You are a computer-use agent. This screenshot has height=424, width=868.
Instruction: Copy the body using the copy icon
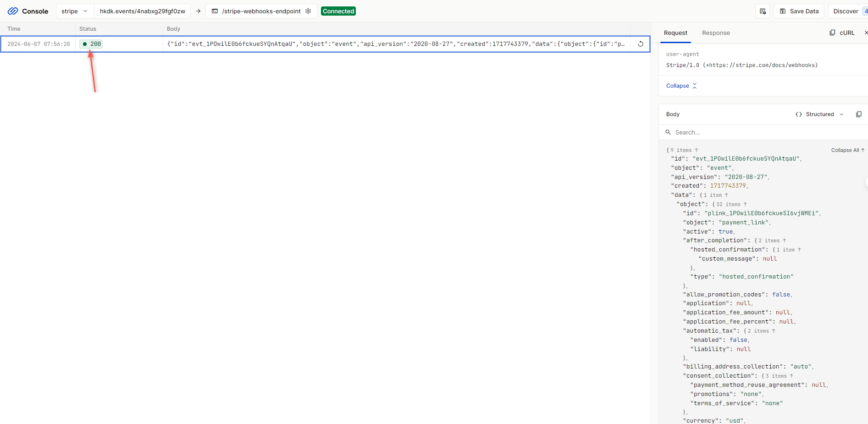pos(858,114)
